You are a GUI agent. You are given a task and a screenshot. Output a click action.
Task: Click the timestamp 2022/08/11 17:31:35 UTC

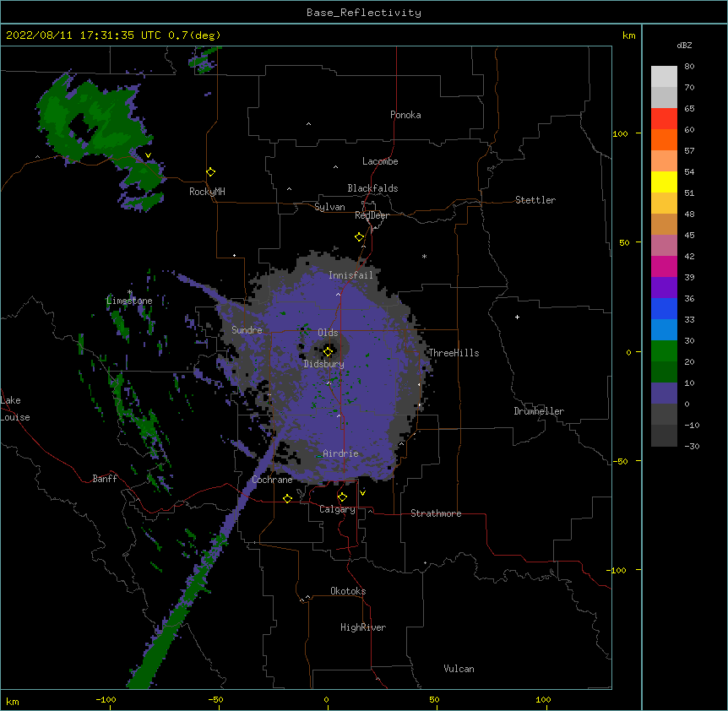[x=84, y=35]
